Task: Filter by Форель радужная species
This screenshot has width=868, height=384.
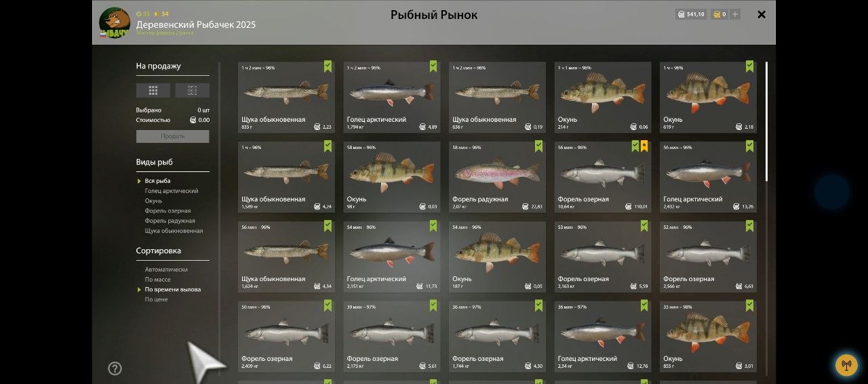Action: [170, 221]
